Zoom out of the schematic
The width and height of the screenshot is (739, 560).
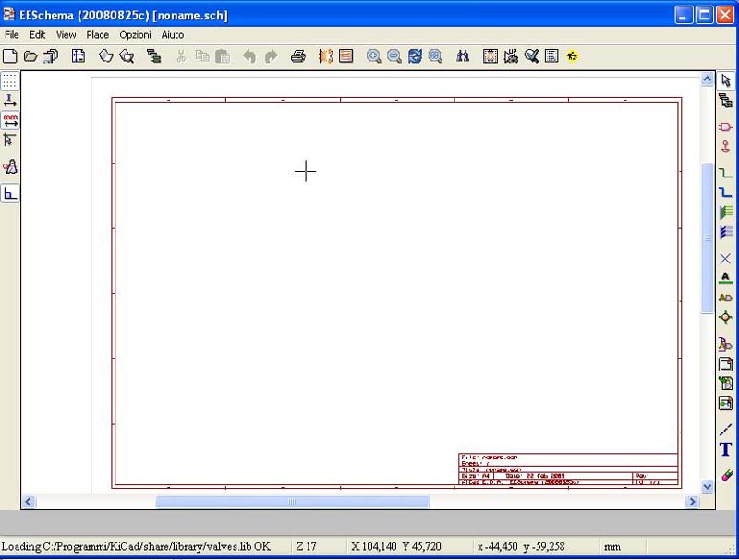point(394,56)
